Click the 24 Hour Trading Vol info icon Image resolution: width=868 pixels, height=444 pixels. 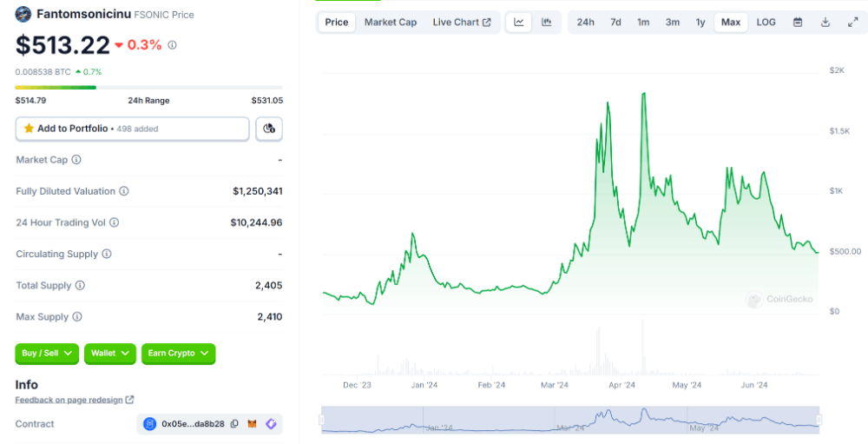(114, 222)
